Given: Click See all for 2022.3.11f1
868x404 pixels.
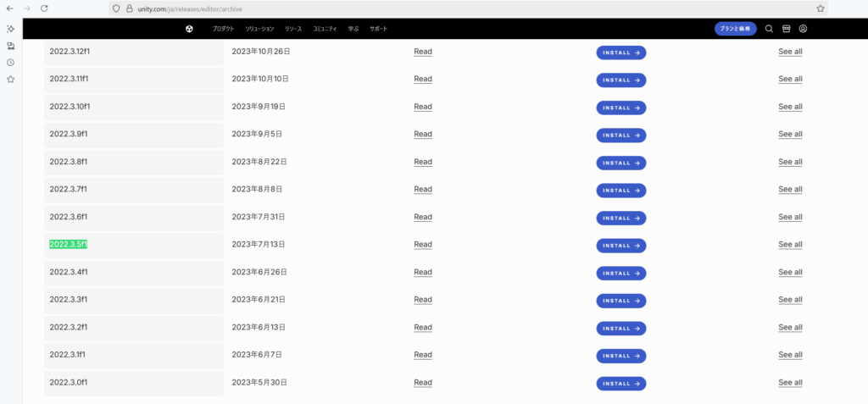Looking at the screenshot, I should point(790,79).
